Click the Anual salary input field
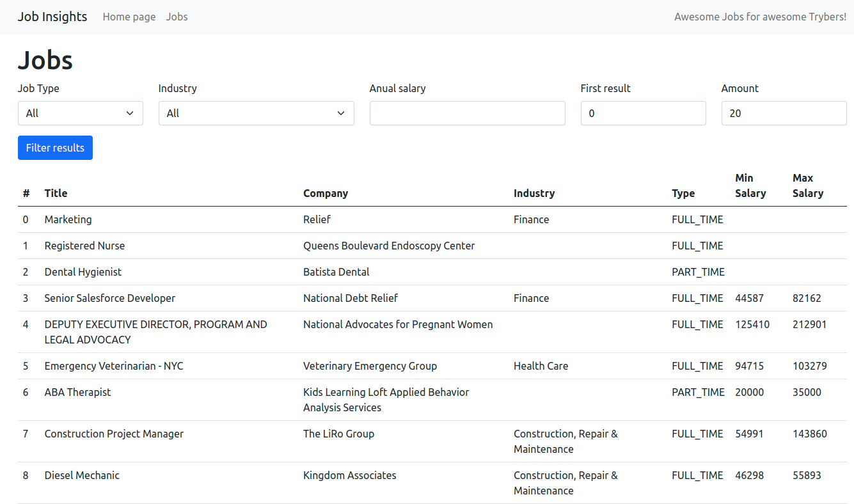854x504 pixels. pos(467,113)
